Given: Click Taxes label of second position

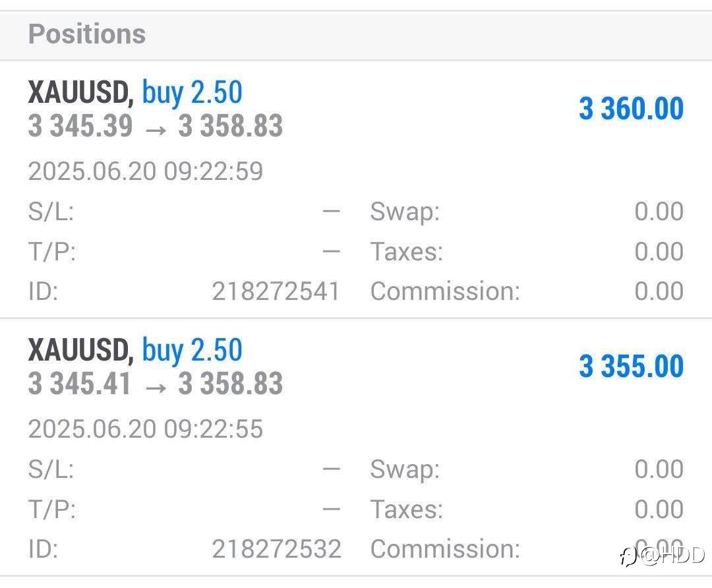Looking at the screenshot, I should (406, 509).
